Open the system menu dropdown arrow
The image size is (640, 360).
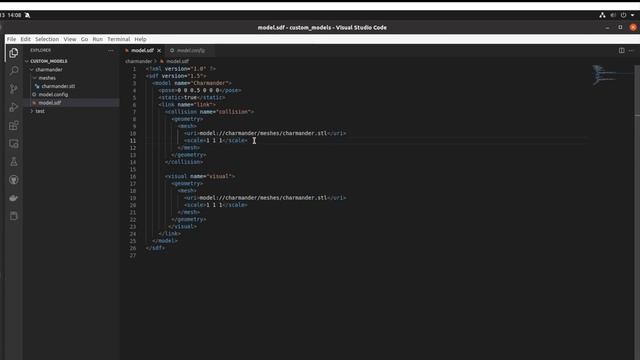pyautogui.click(x=632, y=15)
